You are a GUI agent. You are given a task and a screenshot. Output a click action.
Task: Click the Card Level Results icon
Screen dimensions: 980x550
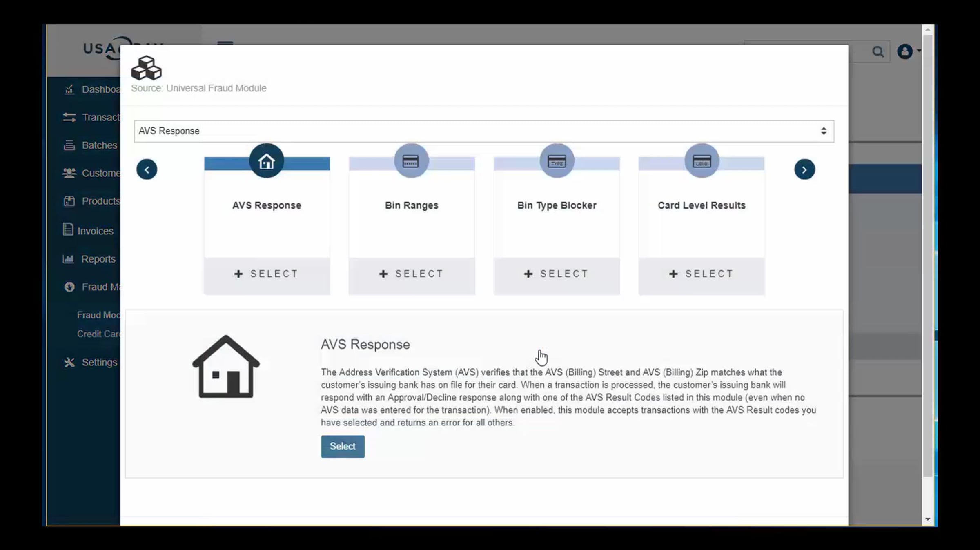[x=702, y=161]
